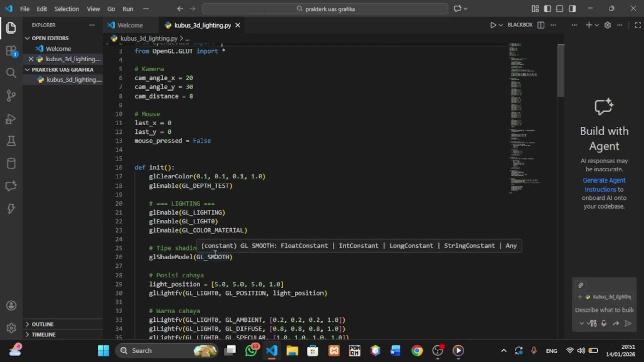
Task: Open the Search view in activity bar
Action: (11, 73)
